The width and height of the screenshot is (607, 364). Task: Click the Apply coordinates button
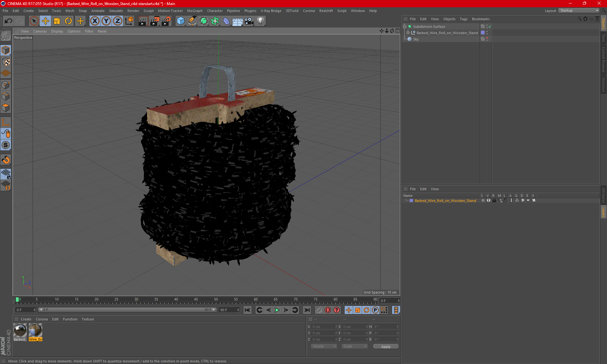[x=386, y=346]
